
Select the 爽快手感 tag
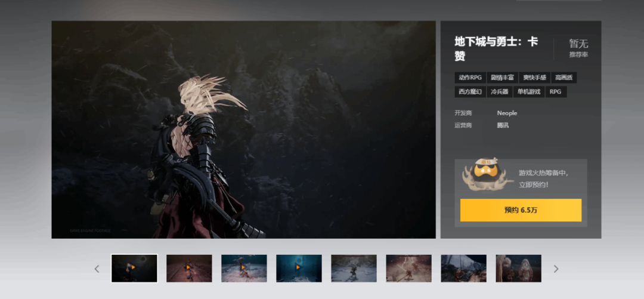534,78
